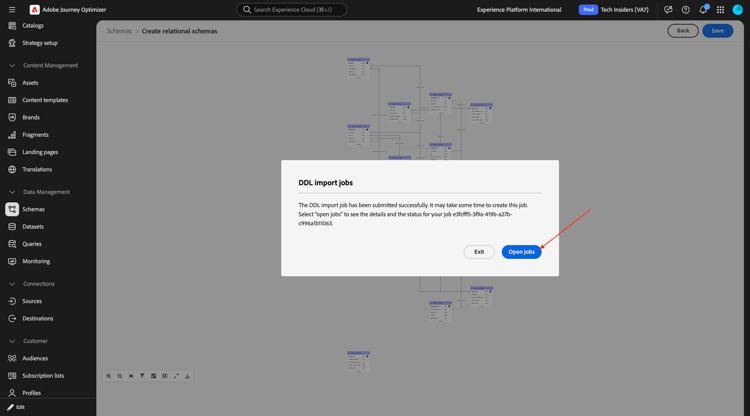Open the feedback chat icon
Image resolution: width=750 pixels, height=416 pixels.
tap(668, 10)
